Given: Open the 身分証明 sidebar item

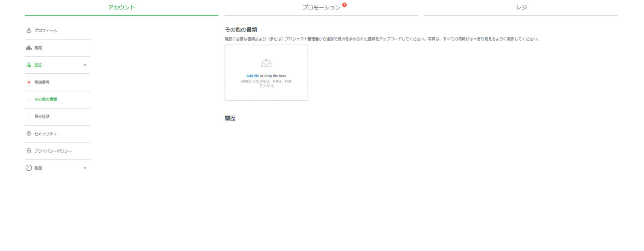Looking at the screenshot, I should point(42,116).
